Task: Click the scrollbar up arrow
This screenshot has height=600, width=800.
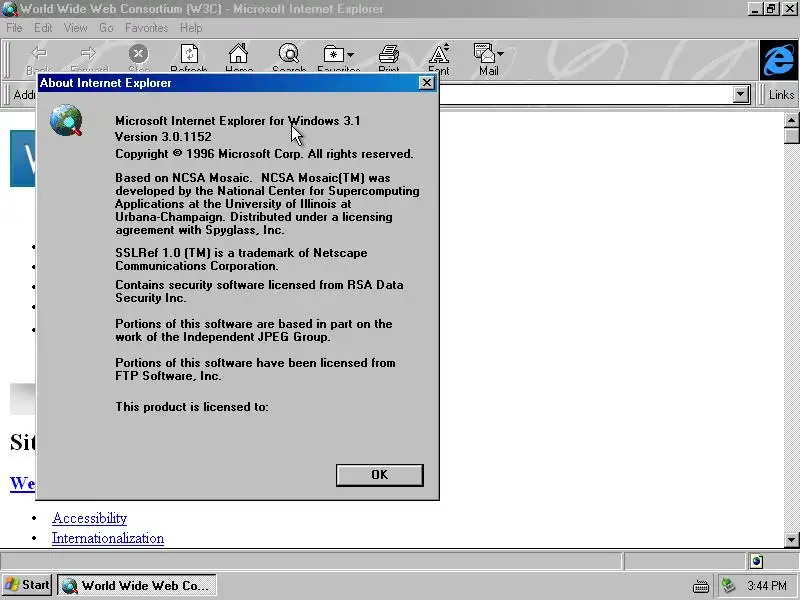Action: tap(791, 120)
